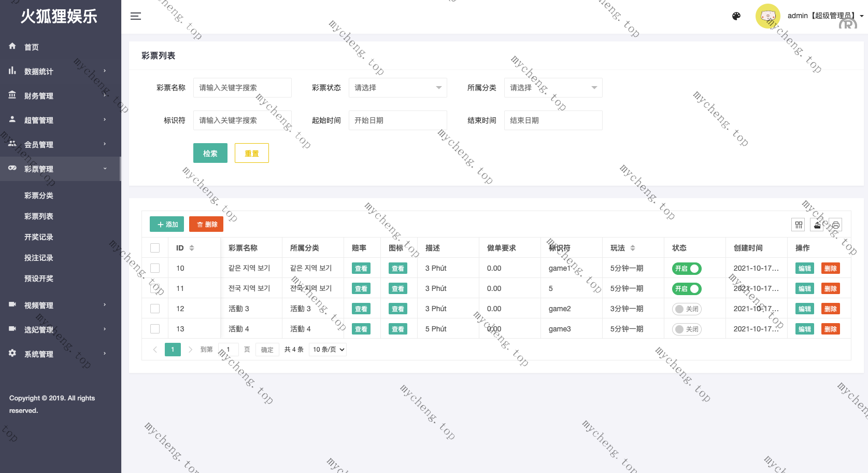Click the export table data icon

(x=817, y=225)
